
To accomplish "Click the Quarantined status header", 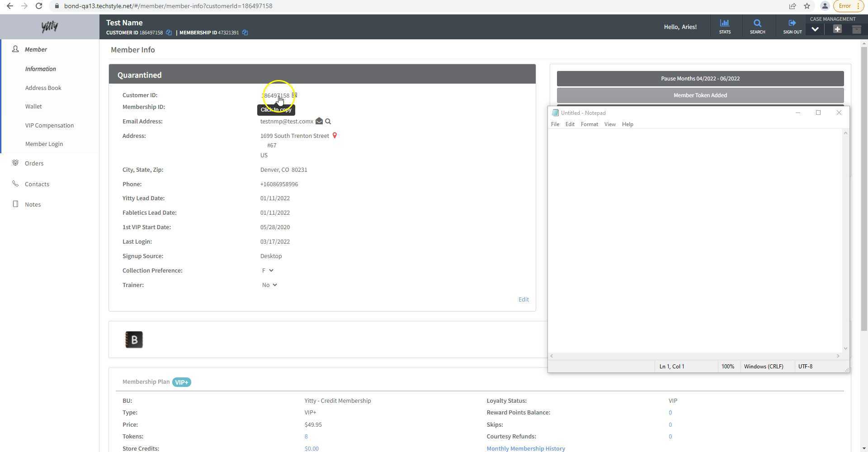I will tap(322, 74).
